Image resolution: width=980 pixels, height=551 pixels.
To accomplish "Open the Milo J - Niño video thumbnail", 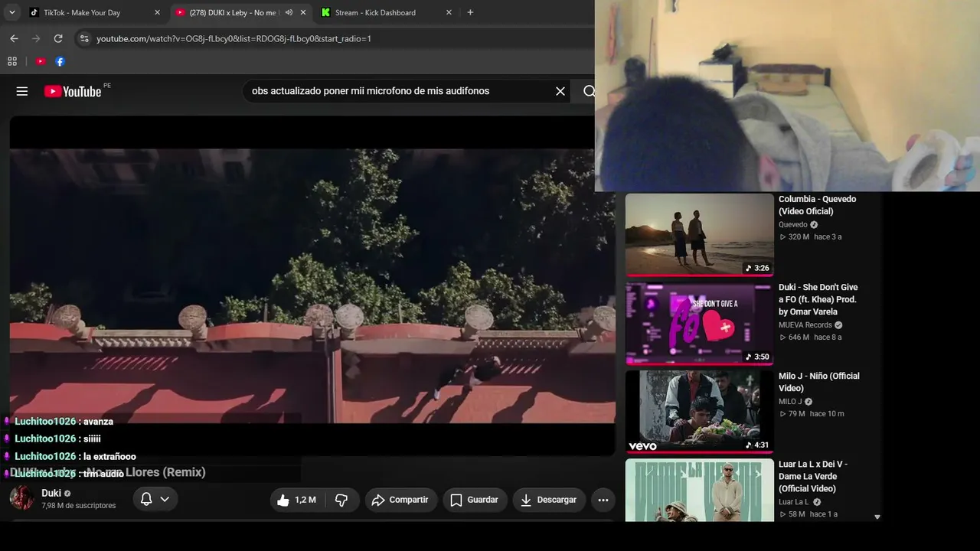I will coord(700,412).
